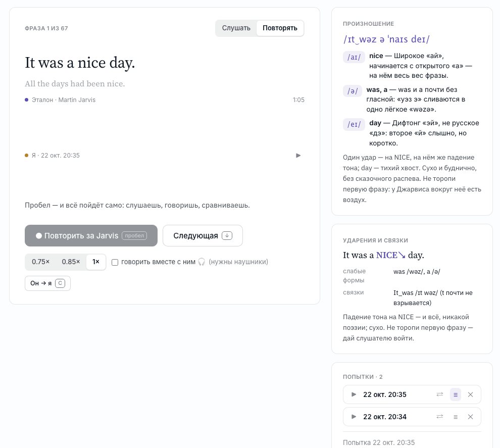Toggle details lines icon for 20:35 attempt
This screenshot has width=500, height=448.
(456, 394)
